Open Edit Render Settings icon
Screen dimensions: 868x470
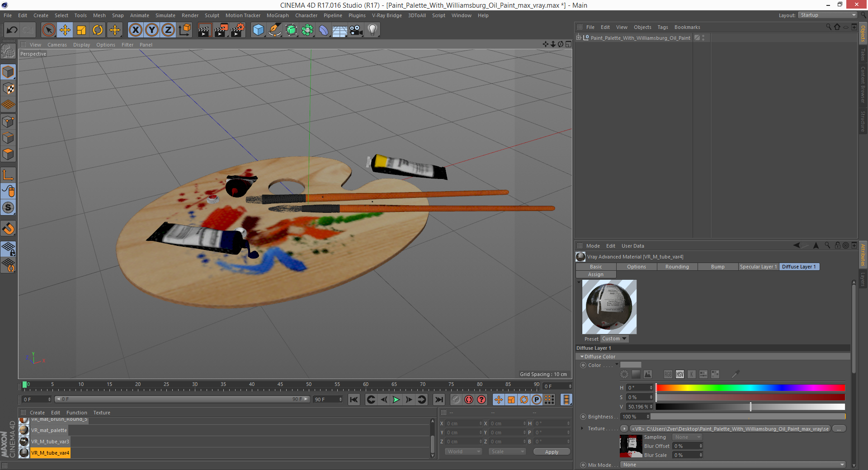tap(238, 30)
